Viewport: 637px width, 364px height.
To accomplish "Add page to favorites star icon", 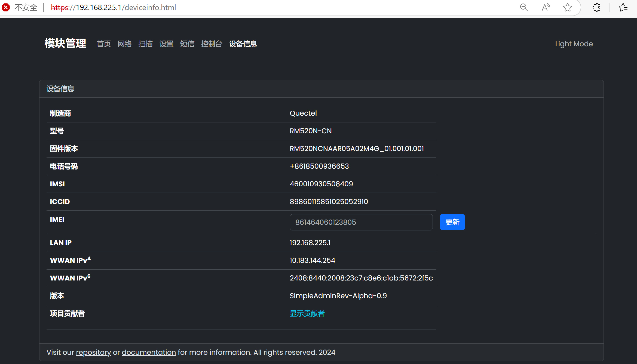I will (567, 7).
